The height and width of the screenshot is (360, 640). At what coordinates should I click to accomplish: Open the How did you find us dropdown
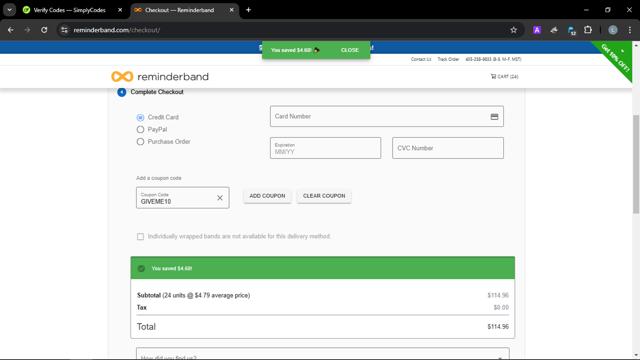tap(322, 354)
